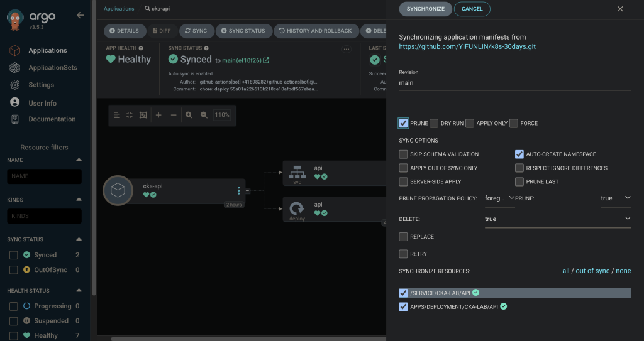644x341 pixels.
Task: Open the DELETE true dropdown
Action: point(558,219)
